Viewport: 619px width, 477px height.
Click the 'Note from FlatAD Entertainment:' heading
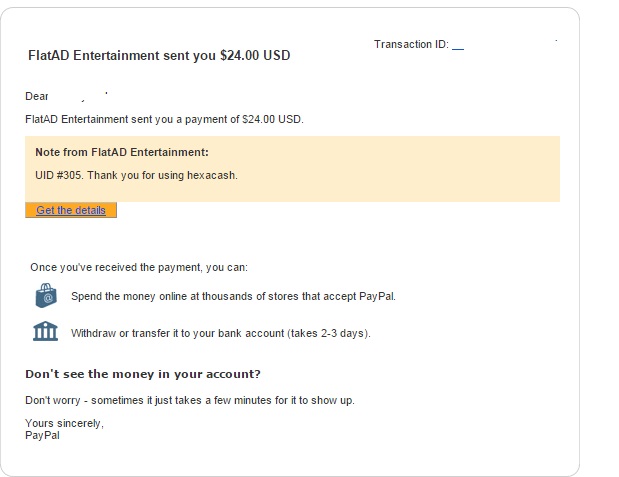click(x=121, y=152)
